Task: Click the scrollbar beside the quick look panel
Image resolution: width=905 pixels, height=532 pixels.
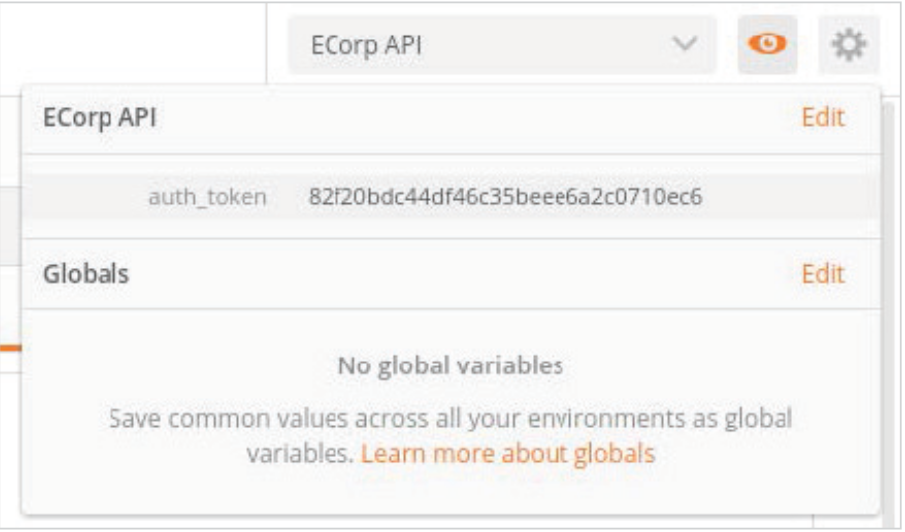Action: pos(889,312)
